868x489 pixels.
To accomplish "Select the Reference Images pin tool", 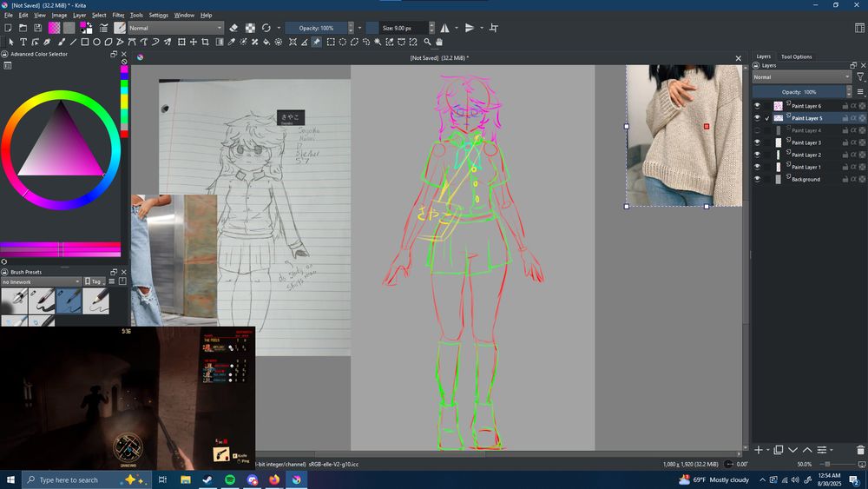I will [x=316, y=42].
